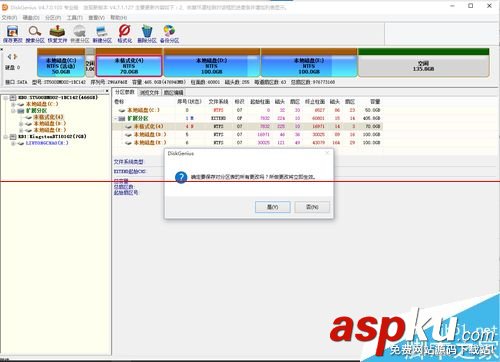Select 本地磁盘(D:) in the left tree

[50, 124]
